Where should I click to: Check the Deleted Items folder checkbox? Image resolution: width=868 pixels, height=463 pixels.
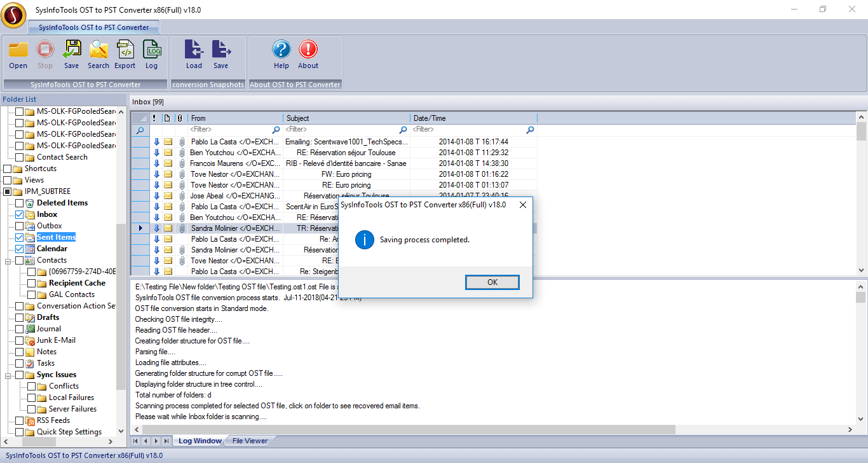(x=20, y=204)
